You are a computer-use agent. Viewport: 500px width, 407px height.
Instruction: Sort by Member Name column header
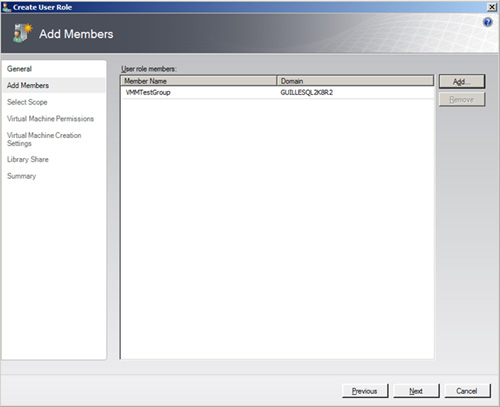[x=199, y=81]
